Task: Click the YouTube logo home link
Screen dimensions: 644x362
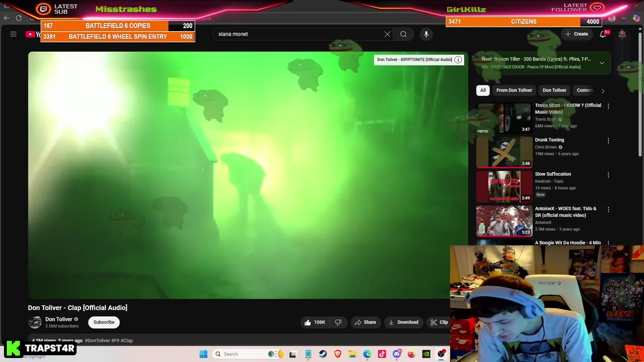Action: pos(33,34)
